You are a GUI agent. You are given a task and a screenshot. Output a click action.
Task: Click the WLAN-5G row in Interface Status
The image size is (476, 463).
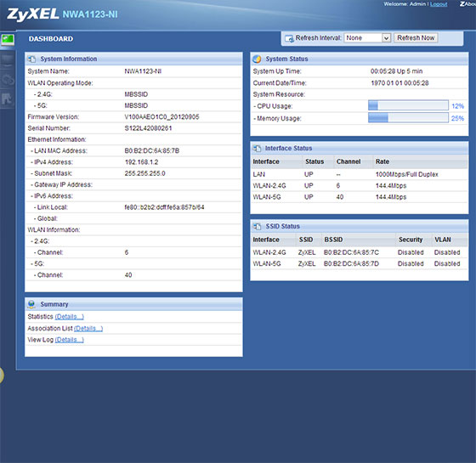(x=360, y=197)
